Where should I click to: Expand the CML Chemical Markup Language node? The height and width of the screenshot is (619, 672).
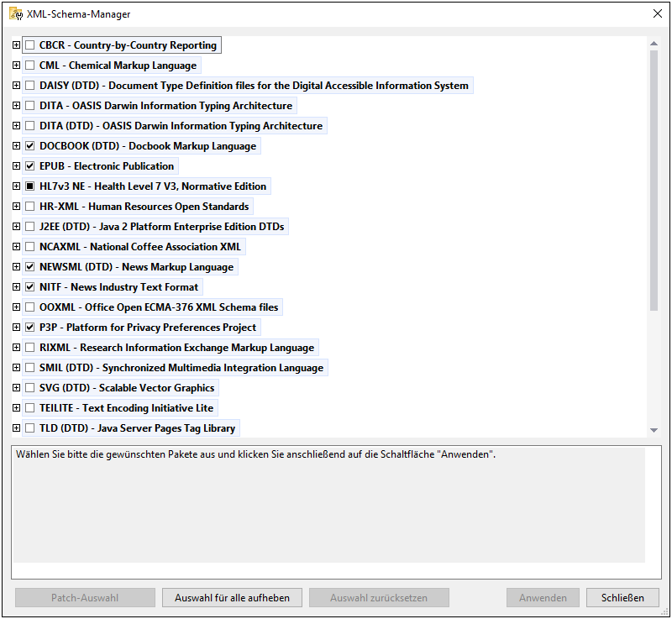coord(17,66)
